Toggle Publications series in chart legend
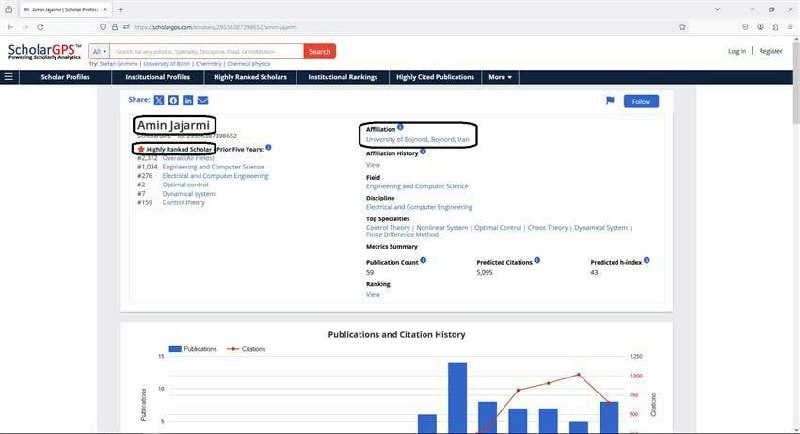800x434 pixels. pyautogui.click(x=192, y=349)
